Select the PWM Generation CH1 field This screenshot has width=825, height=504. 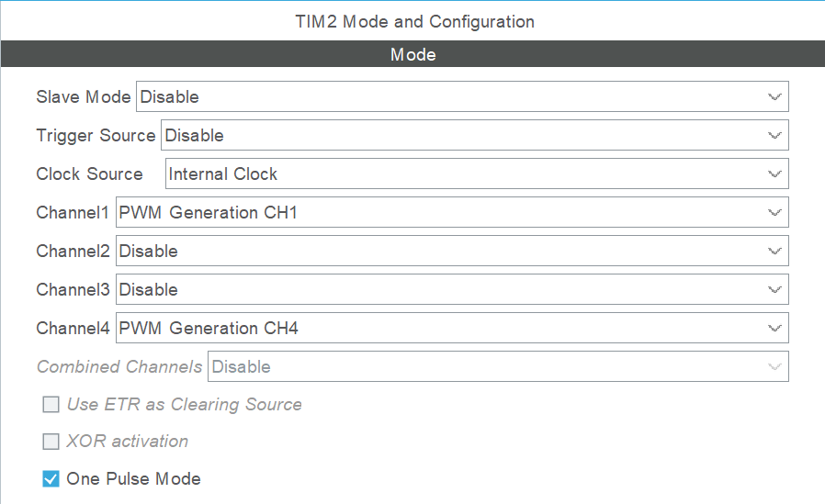tap(452, 212)
